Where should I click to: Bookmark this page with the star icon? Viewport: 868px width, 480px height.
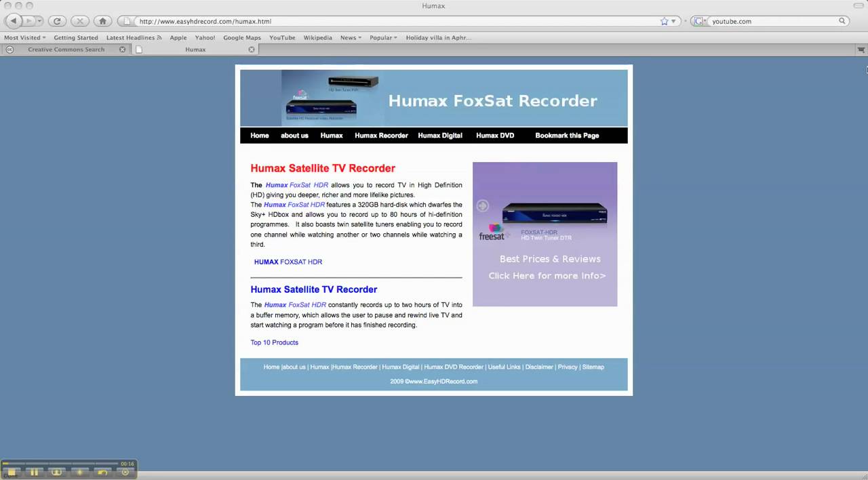[x=665, y=21]
